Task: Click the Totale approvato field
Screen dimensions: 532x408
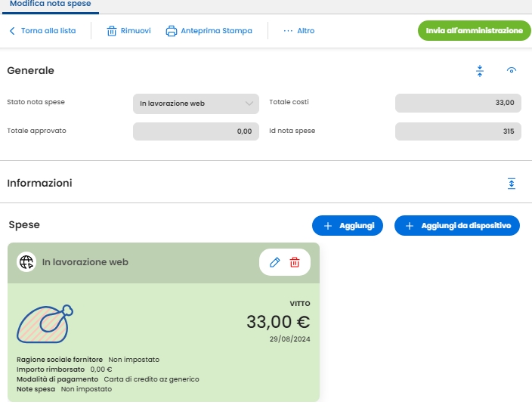Action: point(196,131)
